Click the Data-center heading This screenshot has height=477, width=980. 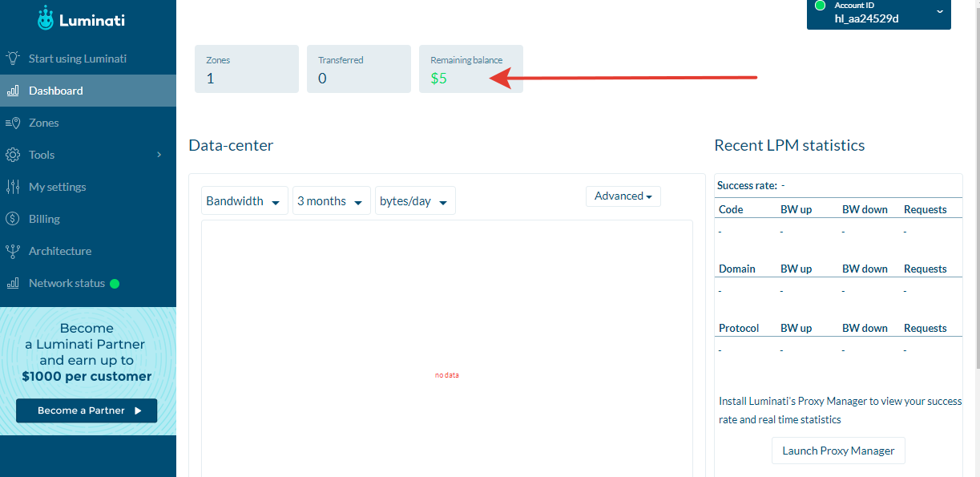231,145
